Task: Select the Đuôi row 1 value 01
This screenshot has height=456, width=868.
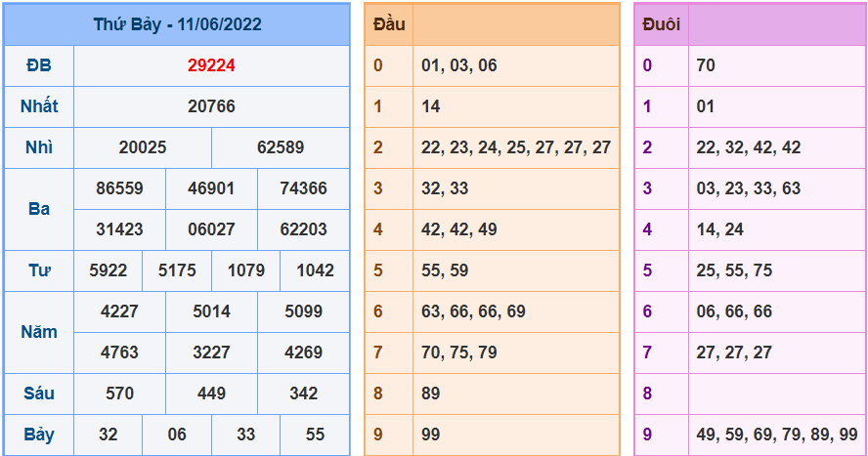Action: 706,106
